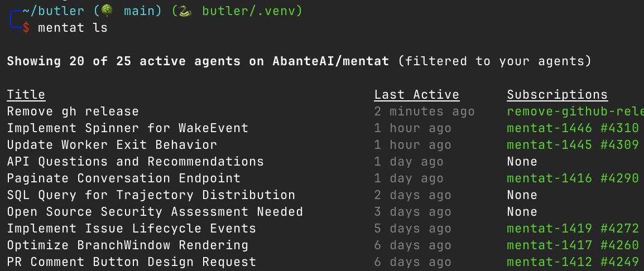Image resolution: width=644 pixels, height=271 pixels.
Task: Select the Update Worker Exit Behavior row
Action: coord(112,145)
